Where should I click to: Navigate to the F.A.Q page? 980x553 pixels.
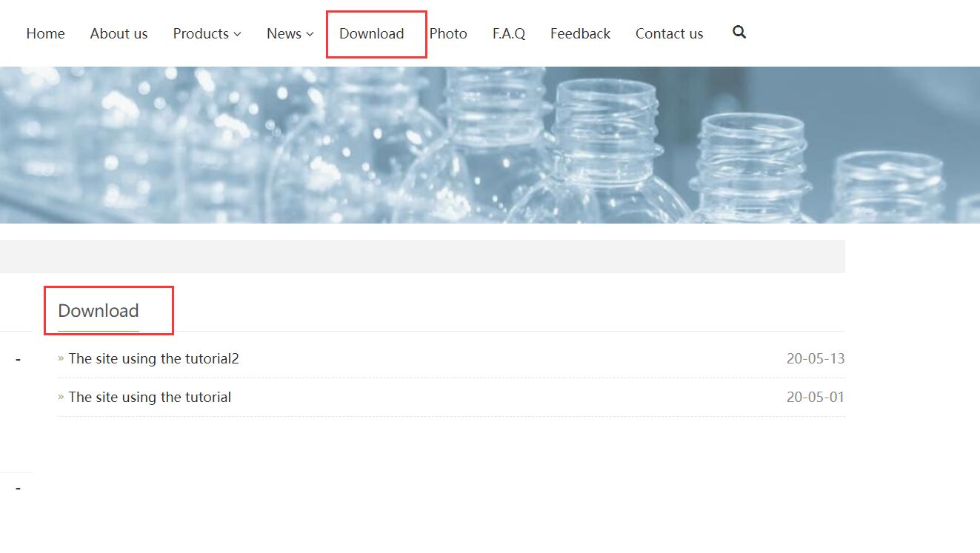click(x=508, y=33)
